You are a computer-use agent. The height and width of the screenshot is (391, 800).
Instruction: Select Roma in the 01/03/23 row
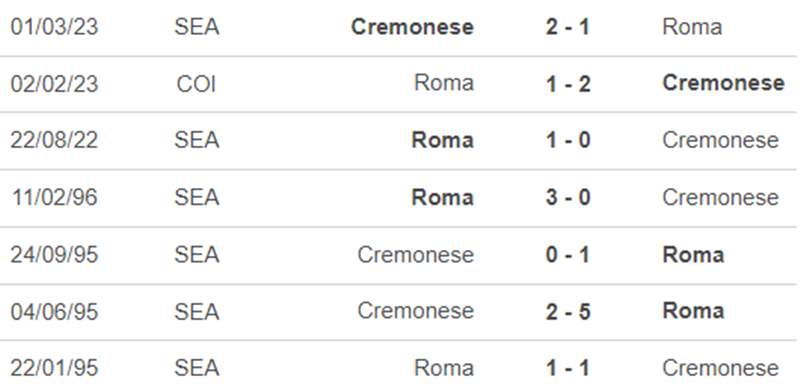[692, 27]
